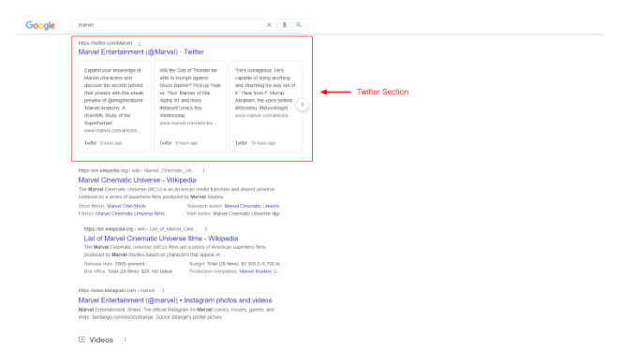Click the "Release date" detail text

point(114,264)
